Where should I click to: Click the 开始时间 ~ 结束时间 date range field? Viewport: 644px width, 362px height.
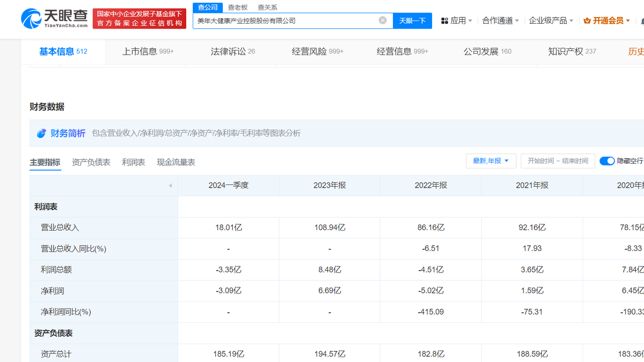click(558, 161)
